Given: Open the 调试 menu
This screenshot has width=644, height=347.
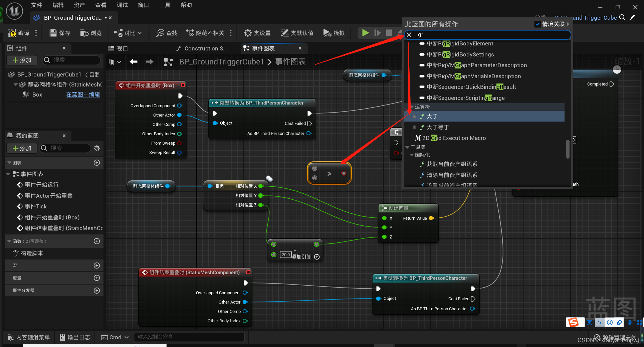Looking at the screenshot, I should point(122,5).
